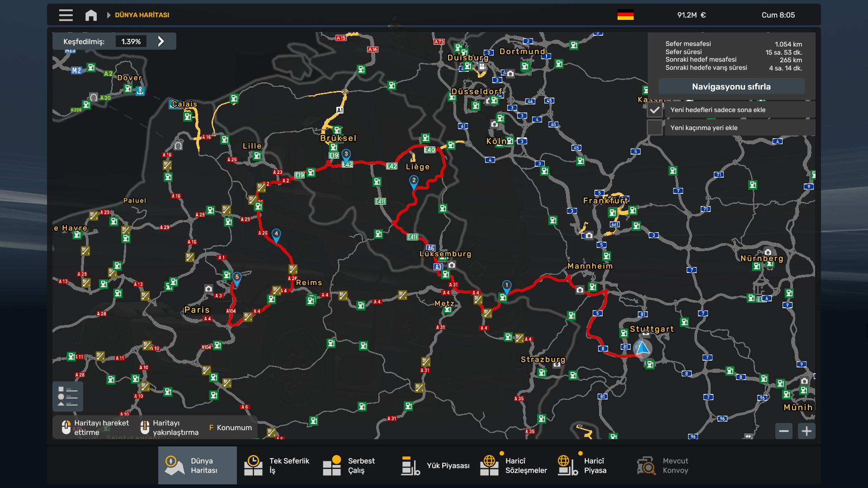Enable 'Yeni kaçınma yeri ekle' checkbox
Screen dimensions: 868x488
pos(655,127)
